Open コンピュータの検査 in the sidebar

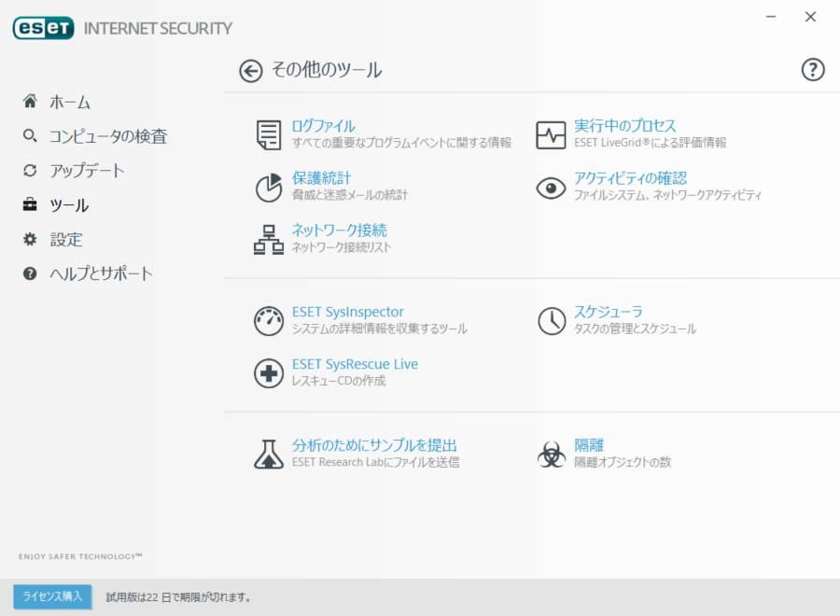coord(108,136)
